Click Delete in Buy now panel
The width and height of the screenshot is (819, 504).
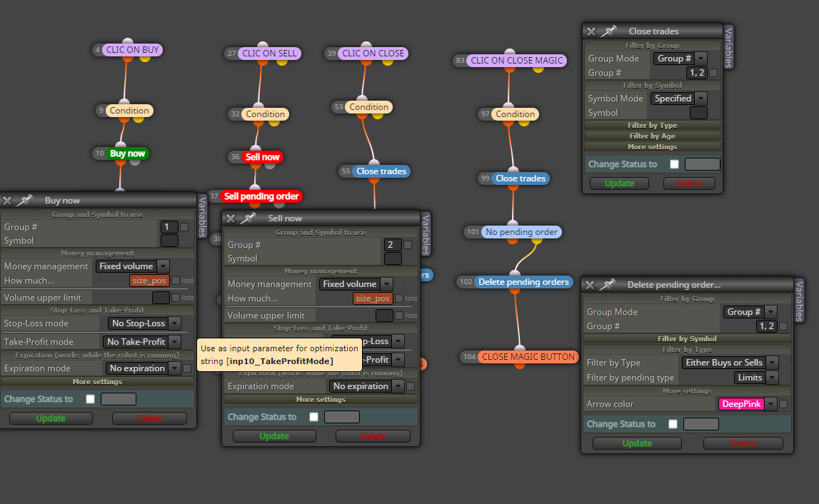pyautogui.click(x=149, y=418)
